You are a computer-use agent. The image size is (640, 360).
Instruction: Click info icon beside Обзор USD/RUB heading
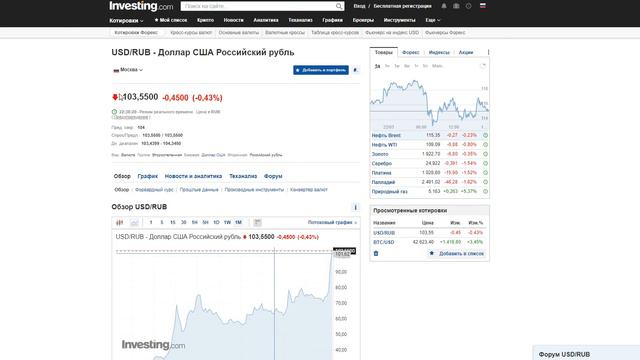pos(355,207)
